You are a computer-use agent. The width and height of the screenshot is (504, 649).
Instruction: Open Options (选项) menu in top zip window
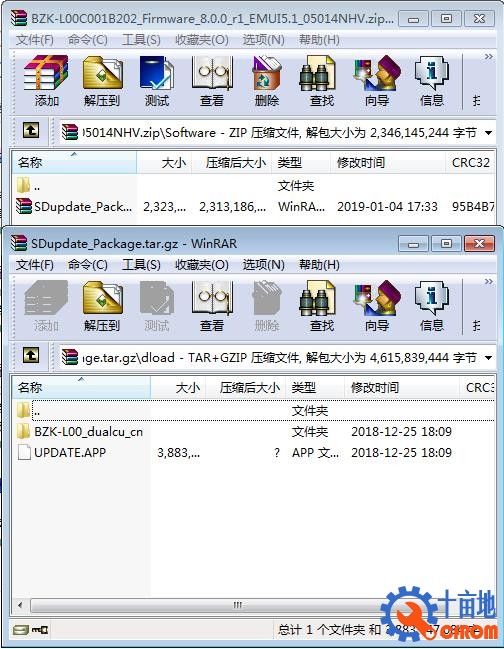click(x=264, y=40)
